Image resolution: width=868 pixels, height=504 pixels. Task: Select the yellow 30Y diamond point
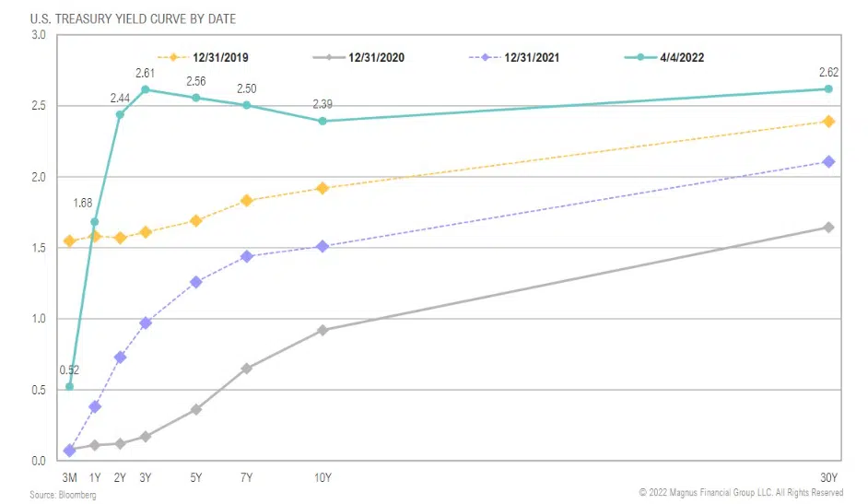click(828, 121)
